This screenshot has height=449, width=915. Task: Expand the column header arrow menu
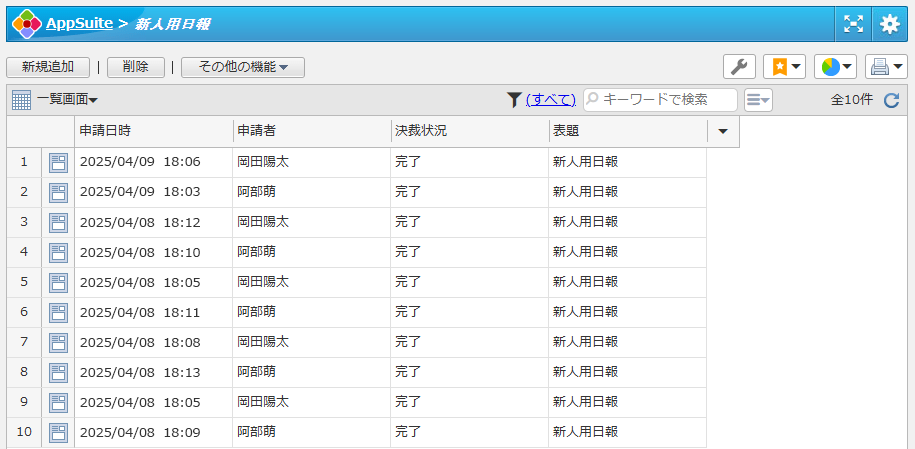tap(723, 131)
